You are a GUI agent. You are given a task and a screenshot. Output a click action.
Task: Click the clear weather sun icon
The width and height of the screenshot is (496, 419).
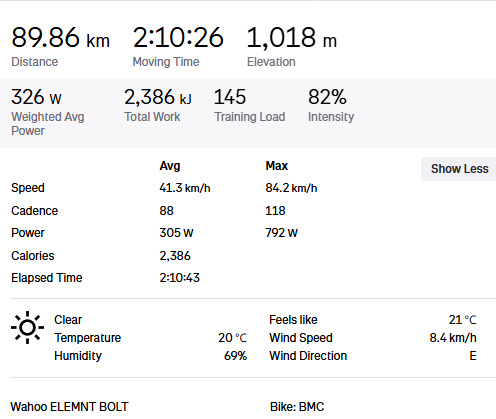click(x=27, y=327)
